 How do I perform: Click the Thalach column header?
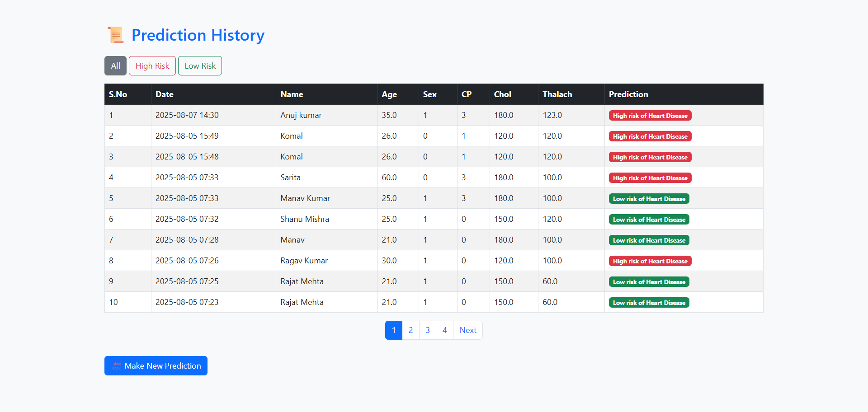557,94
